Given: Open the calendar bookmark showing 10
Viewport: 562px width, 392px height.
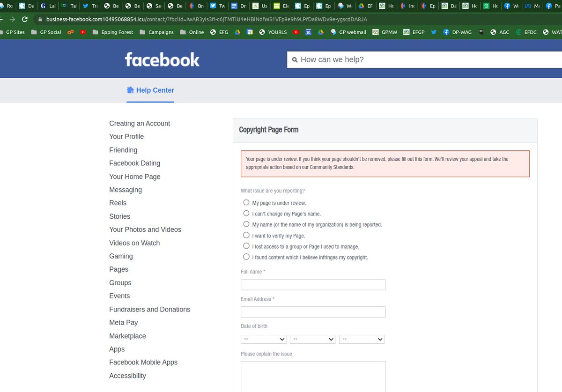Looking at the screenshot, I should 308,32.
